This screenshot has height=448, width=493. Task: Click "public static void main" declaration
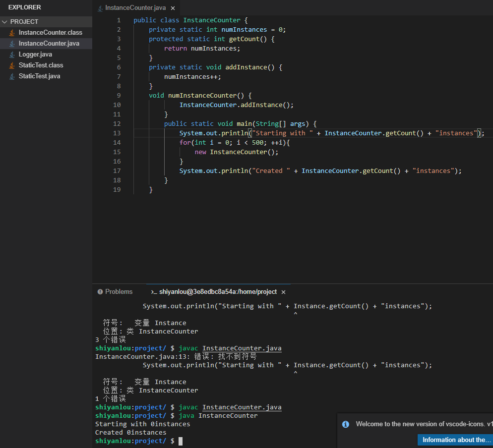208,124
